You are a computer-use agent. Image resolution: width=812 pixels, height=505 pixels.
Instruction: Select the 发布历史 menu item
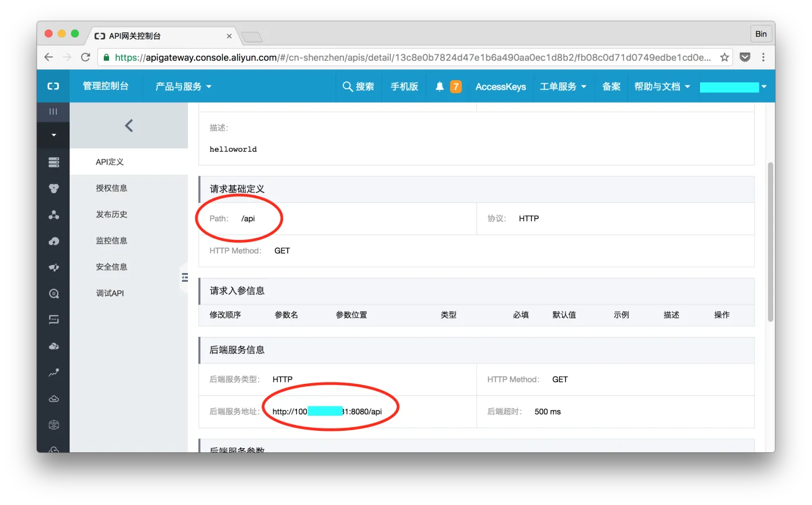tap(129, 214)
